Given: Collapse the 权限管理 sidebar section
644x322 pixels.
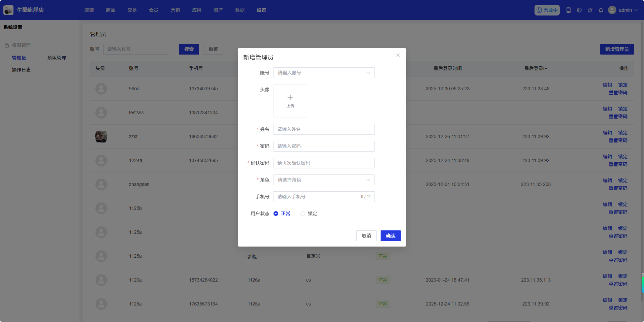Looking at the screenshot, I should click(x=72, y=45).
